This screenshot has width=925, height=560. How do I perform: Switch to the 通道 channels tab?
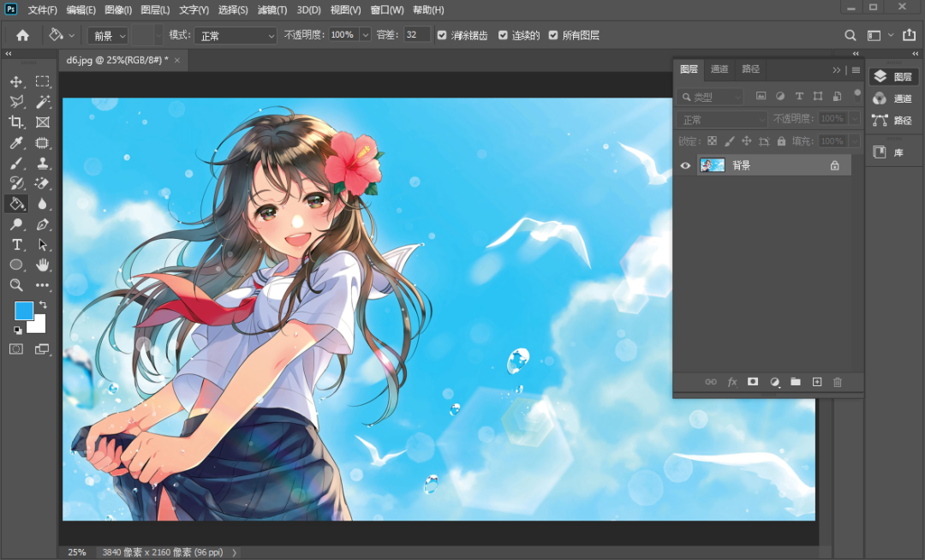[x=719, y=69]
